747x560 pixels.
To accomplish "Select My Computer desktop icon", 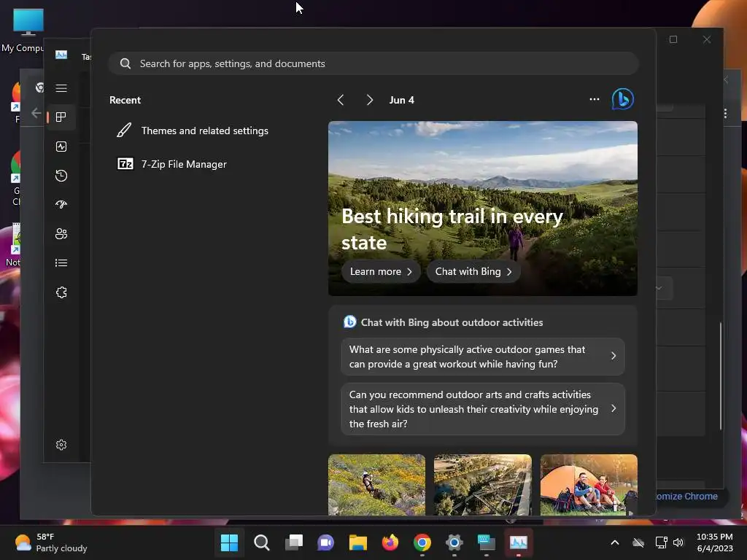I will tap(24, 31).
